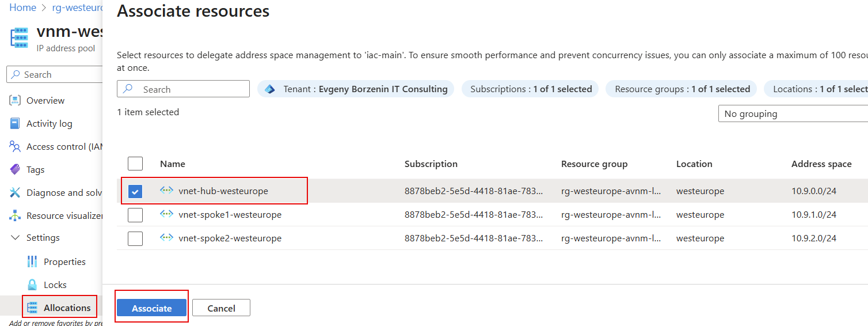Open the Subscriptions filter pill
This screenshot has width=868, height=326.
tap(530, 89)
